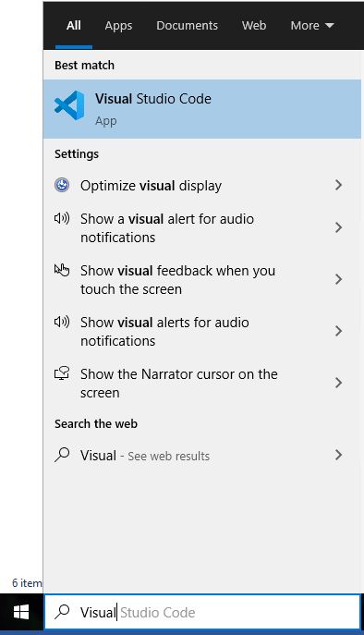364x635 pixels.
Task: Expand chevron for Optimize visual display
Action: (x=338, y=185)
